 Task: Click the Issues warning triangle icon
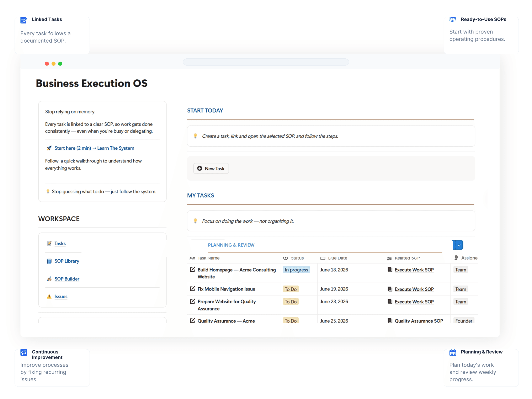coord(49,296)
